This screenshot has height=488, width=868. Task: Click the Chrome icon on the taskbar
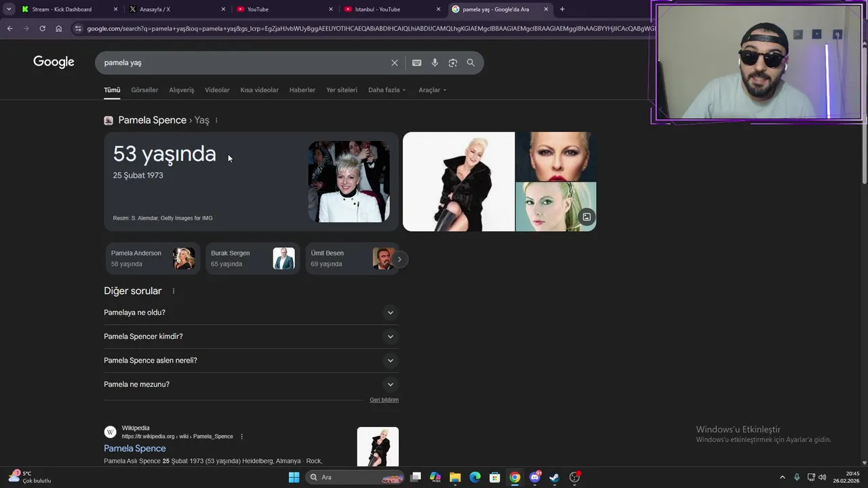tap(515, 477)
